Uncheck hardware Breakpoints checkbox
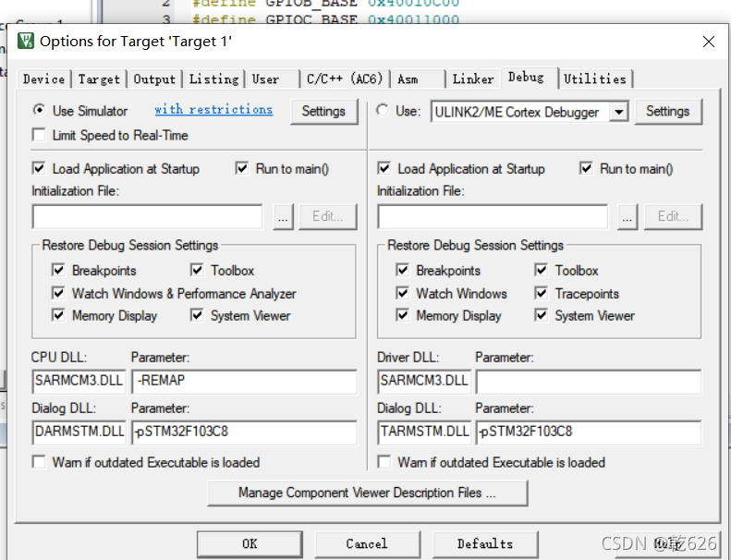The width and height of the screenshot is (731, 560). pyautogui.click(x=402, y=270)
